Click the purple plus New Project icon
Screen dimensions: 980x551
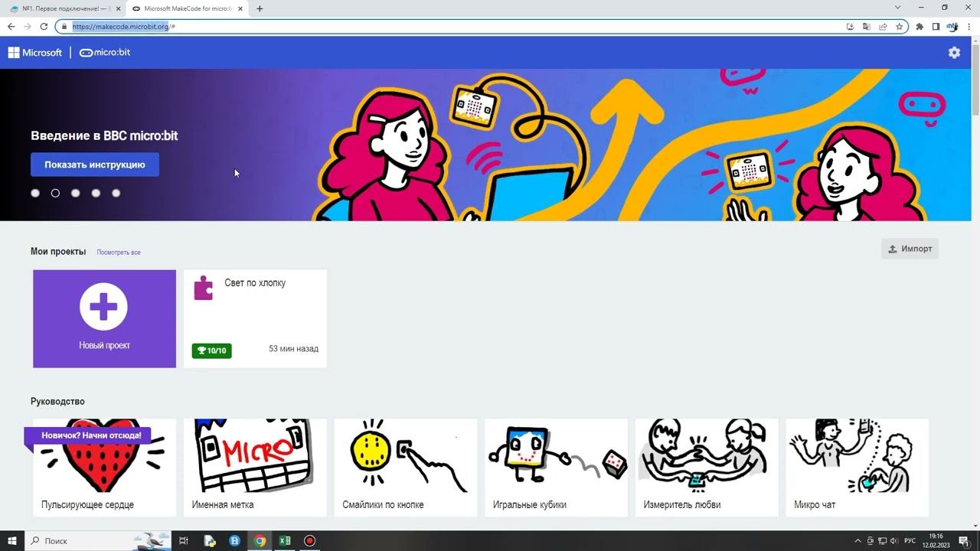[x=103, y=307]
